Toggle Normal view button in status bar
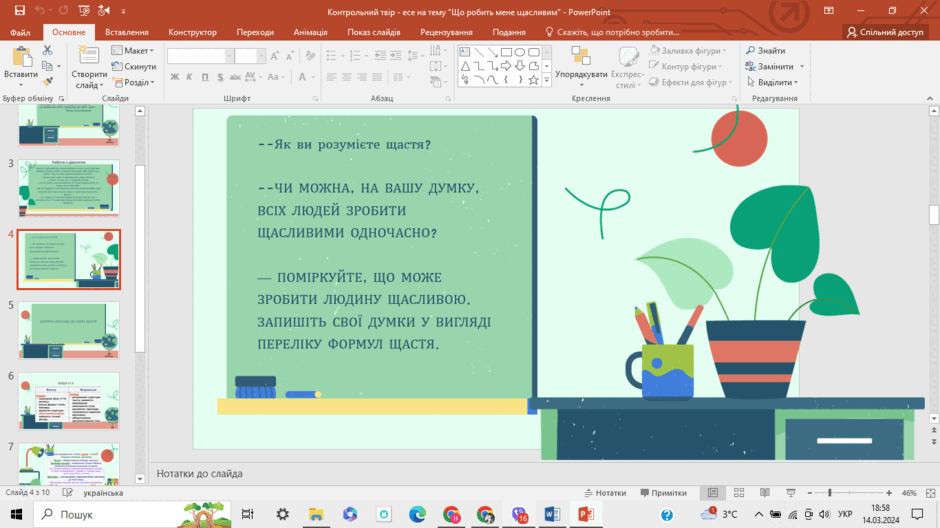The height and width of the screenshot is (528, 940). [x=713, y=493]
